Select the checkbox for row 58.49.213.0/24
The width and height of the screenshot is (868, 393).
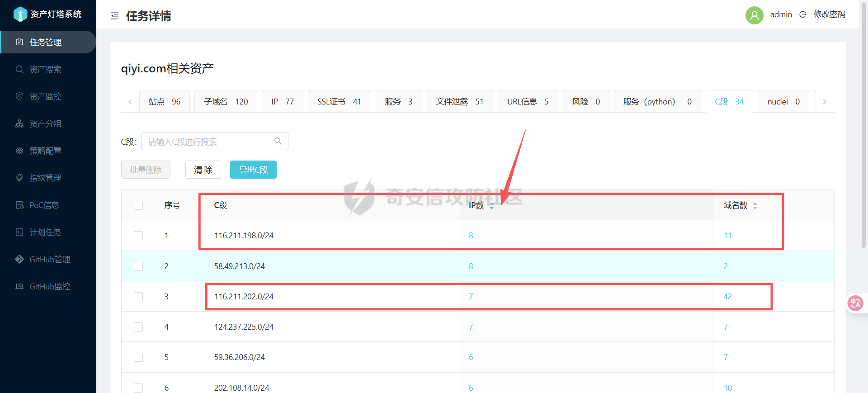[x=138, y=266]
